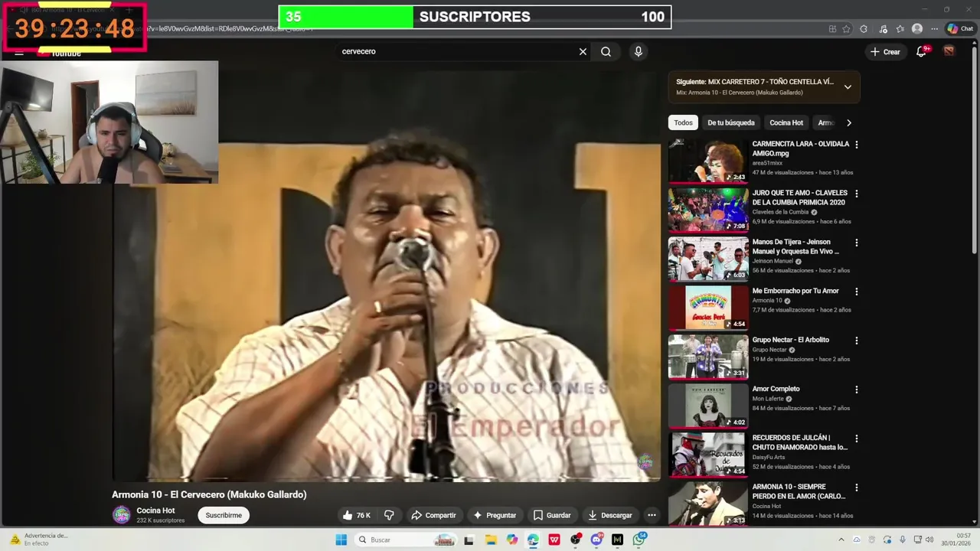Viewport: 980px width, 551px height.
Task: Open the Cocina Hot channel name link
Action: coord(155,510)
